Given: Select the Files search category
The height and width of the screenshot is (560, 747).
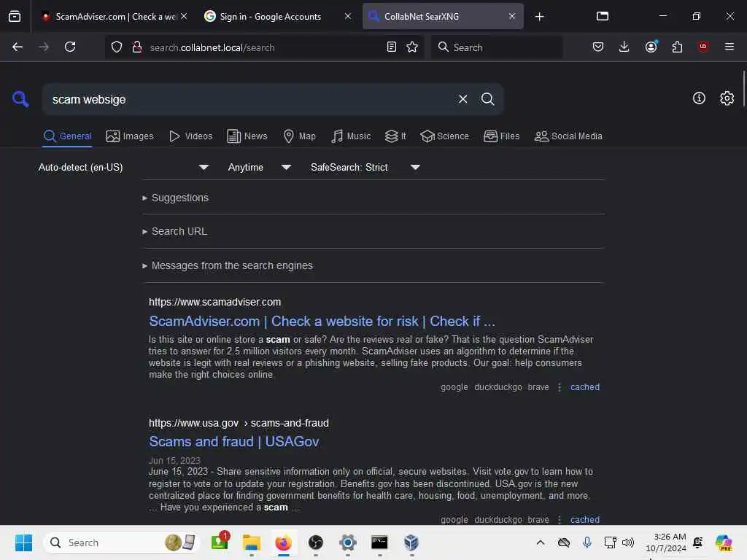Looking at the screenshot, I should pos(501,136).
